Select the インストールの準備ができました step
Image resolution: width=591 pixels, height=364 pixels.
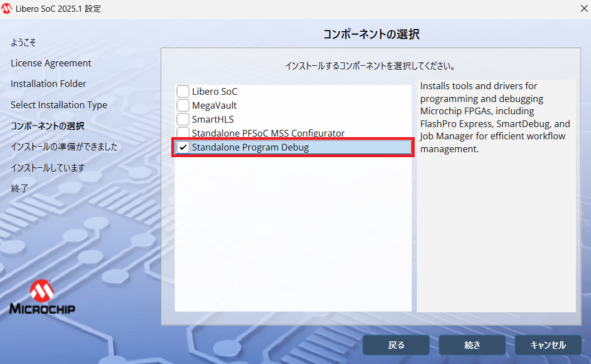(x=64, y=147)
